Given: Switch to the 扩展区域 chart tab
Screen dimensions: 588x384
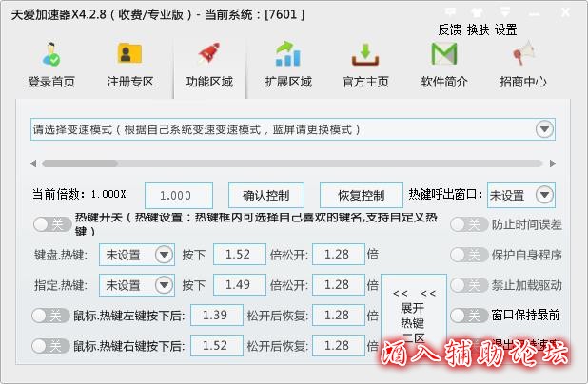Looking at the screenshot, I should (288, 54).
